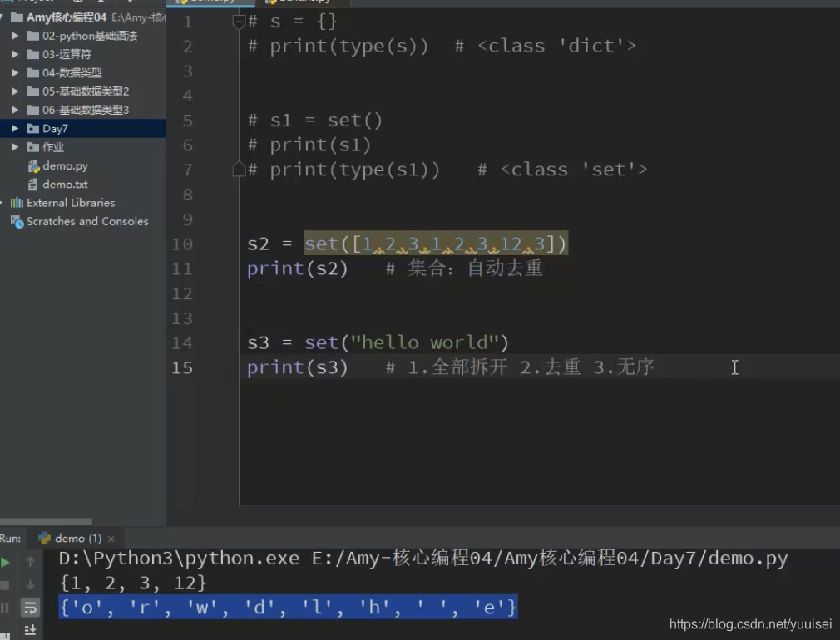
Task: Toggle soft-wrap in the Run console
Action: [x=30, y=608]
